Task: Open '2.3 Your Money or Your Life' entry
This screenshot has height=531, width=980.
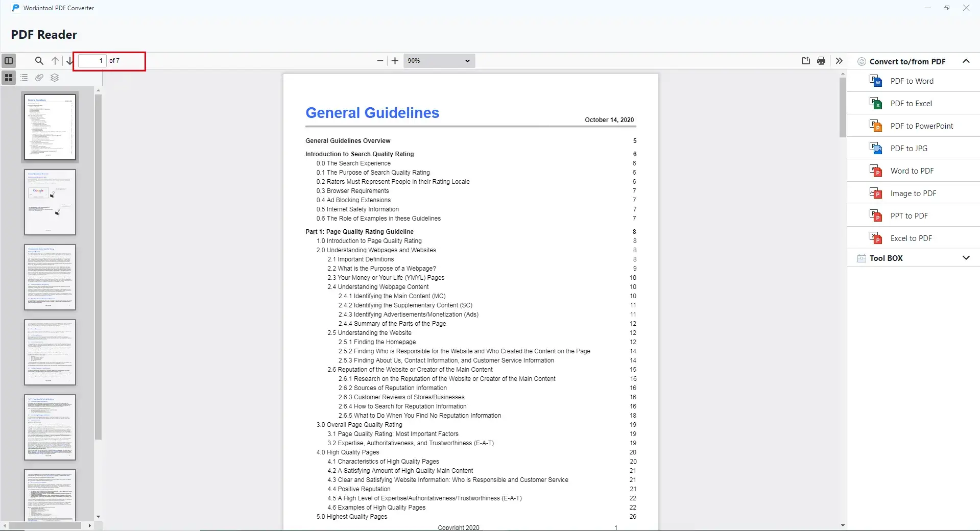Action: point(386,278)
